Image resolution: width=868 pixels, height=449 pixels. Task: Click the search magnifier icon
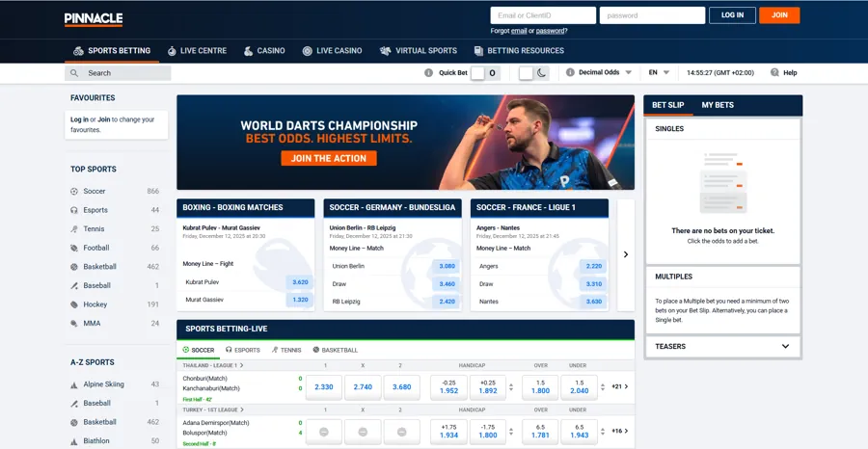coord(74,73)
